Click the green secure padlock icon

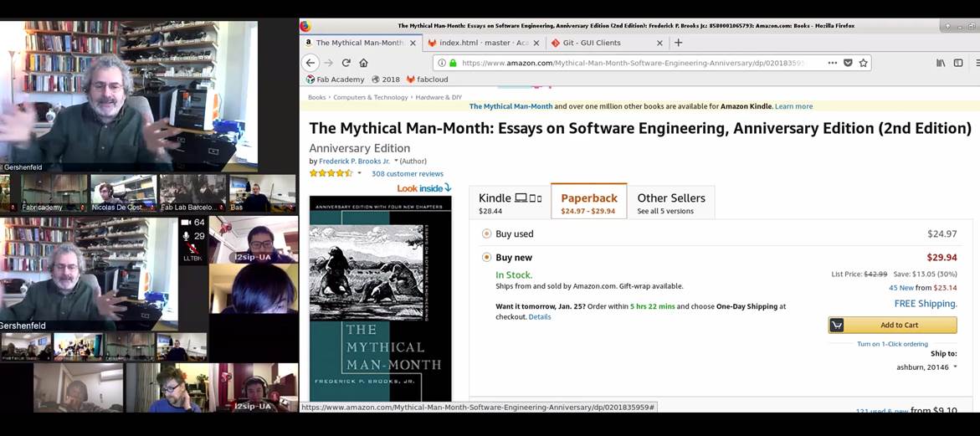453,63
